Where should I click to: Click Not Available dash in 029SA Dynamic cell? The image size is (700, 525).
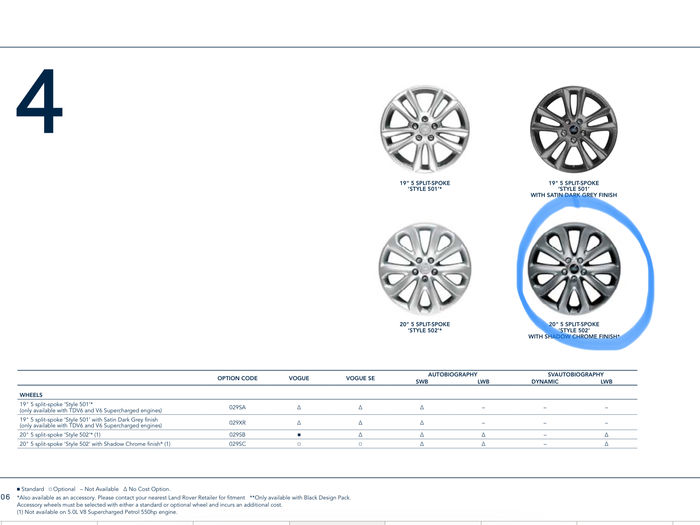545,407
